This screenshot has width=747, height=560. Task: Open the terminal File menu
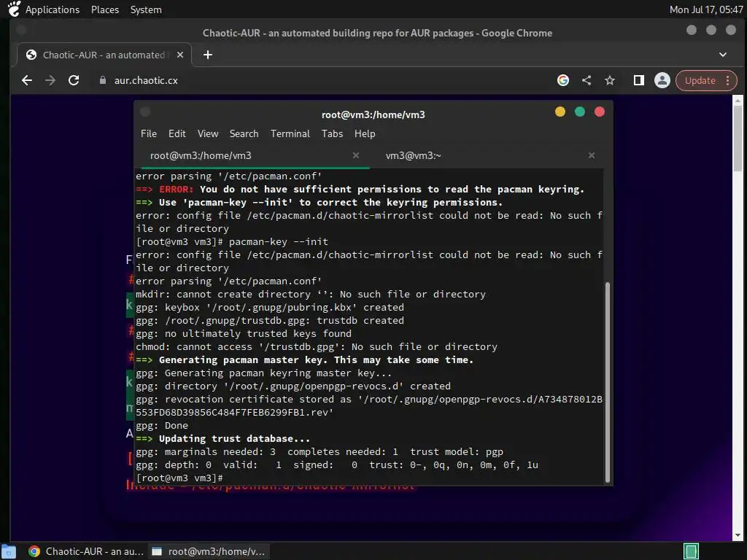pos(149,134)
